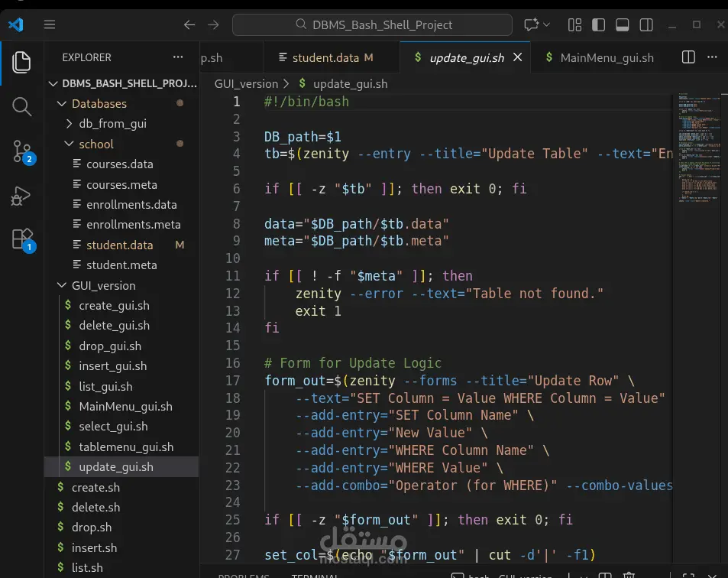Select the Explorer icon in activity bar

21,62
